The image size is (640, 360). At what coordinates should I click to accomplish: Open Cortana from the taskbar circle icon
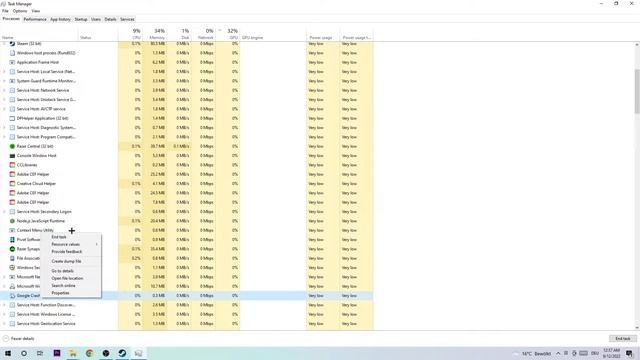(24, 353)
